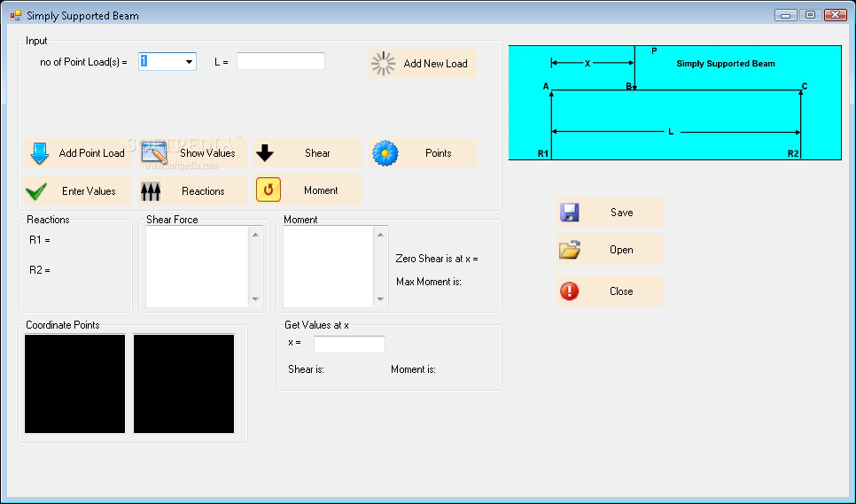This screenshot has width=856, height=504.
Task: Click the Simply Supported Beam diagram
Action: (674, 103)
